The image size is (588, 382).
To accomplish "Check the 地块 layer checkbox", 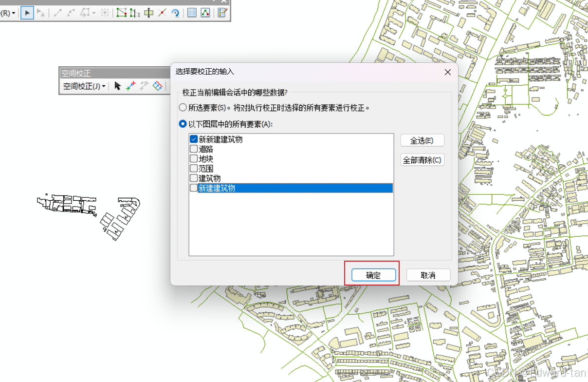I will [x=194, y=159].
